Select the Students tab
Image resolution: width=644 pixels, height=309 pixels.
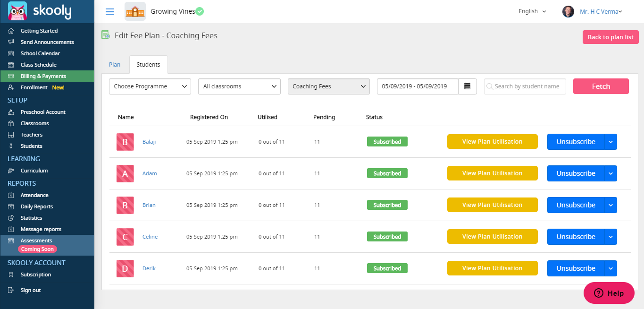(x=148, y=65)
